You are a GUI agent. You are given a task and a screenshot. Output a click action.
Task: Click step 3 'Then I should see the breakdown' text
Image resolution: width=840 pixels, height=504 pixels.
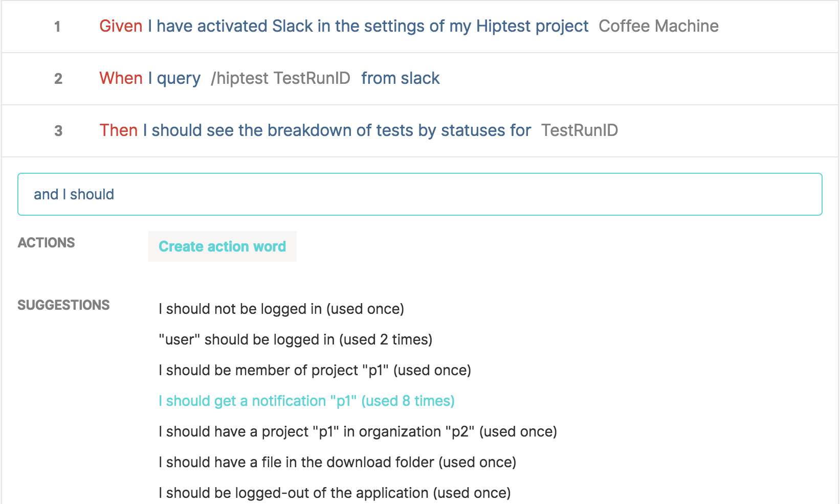315,130
